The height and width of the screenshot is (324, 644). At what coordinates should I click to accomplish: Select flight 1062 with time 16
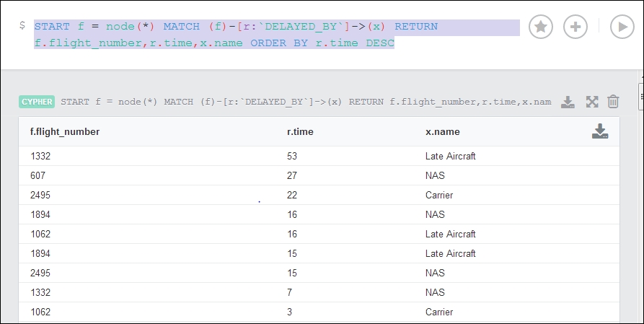pos(40,234)
